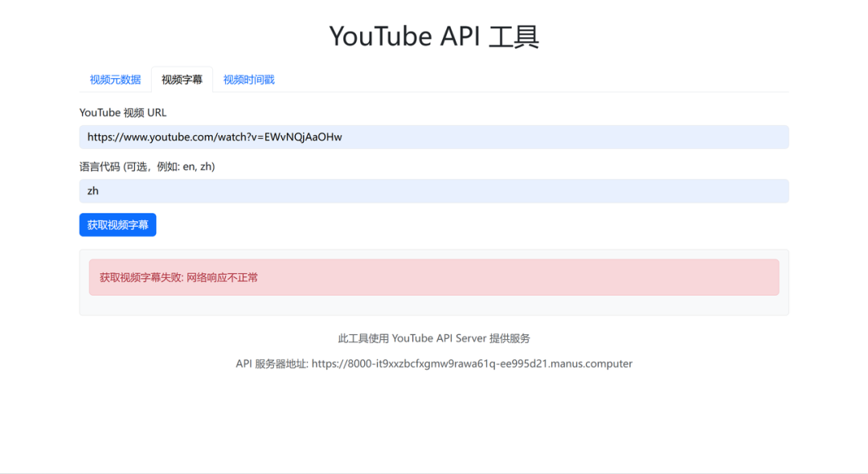
Task: Click the 获取视频字幕 button
Action: (117, 225)
